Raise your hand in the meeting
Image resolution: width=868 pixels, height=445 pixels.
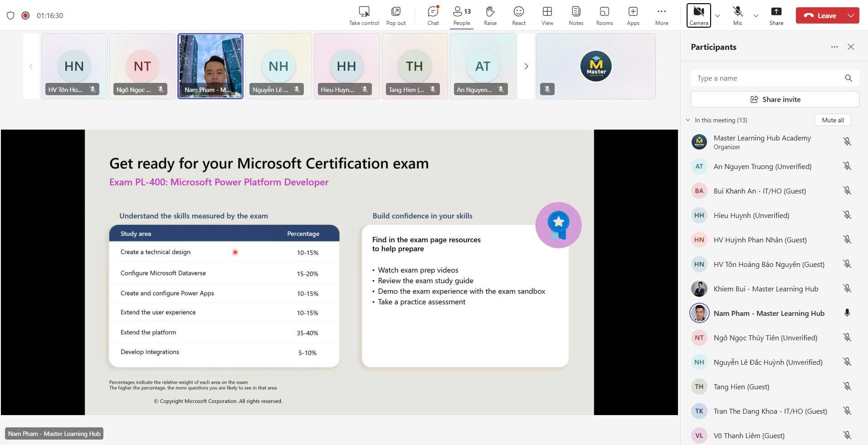pyautogui.click(x=490, y=15)
